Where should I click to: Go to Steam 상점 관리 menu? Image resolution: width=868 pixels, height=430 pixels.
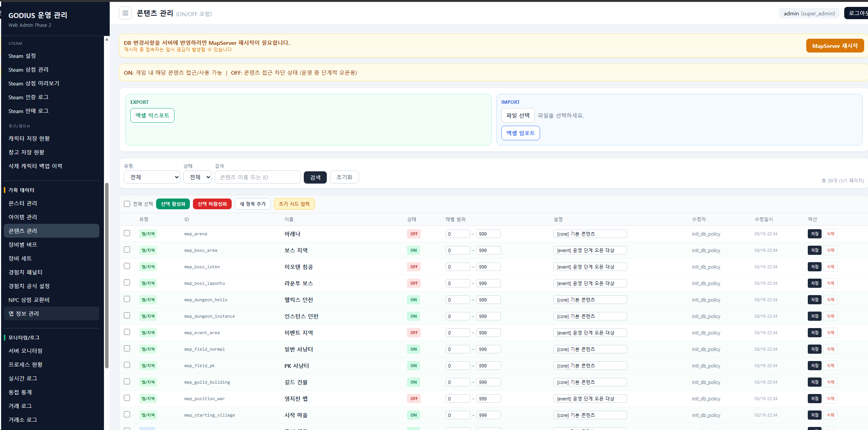tap(28, 70)
